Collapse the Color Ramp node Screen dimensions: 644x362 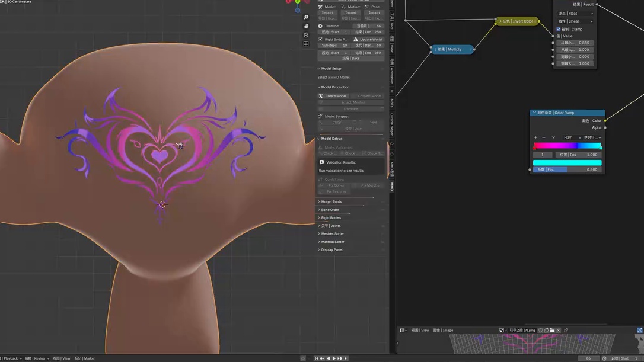[x=534, y=113]
